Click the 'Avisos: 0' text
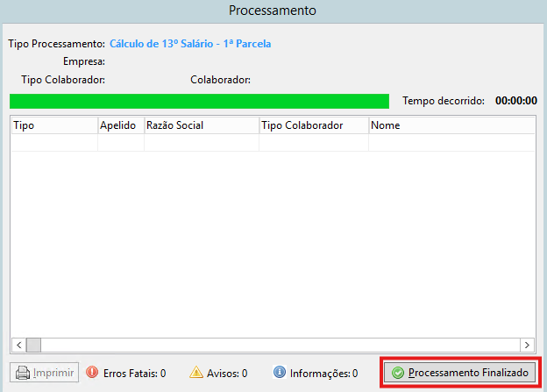The height and width of the screenshot is (392, 547). (x=227, y=374)
